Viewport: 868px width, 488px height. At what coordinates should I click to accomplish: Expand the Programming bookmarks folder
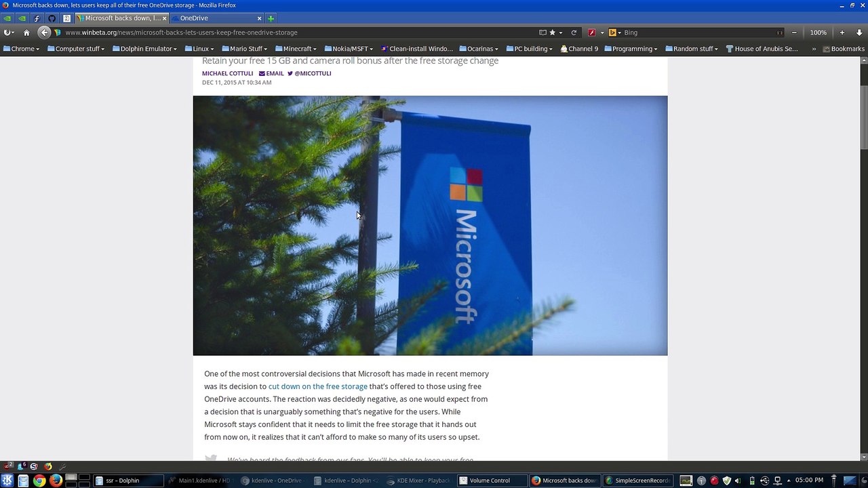pyautogui.click(x=631, y=49)
